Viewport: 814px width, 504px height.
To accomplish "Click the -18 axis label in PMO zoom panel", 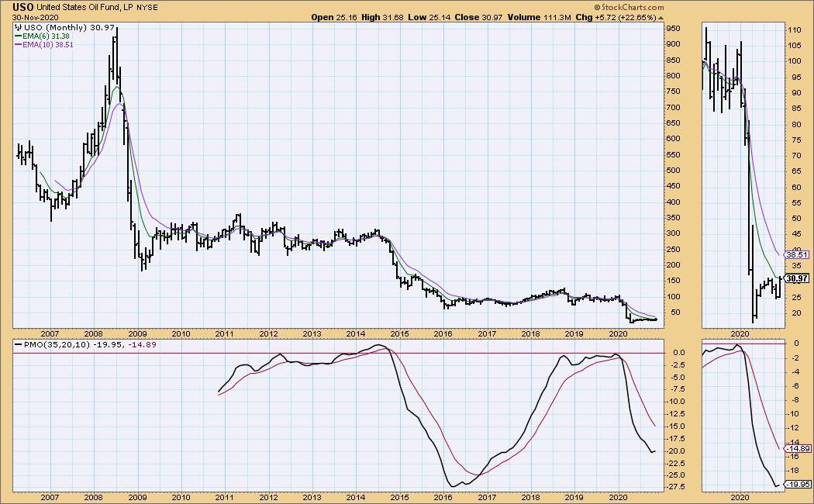I will (794, 470).
